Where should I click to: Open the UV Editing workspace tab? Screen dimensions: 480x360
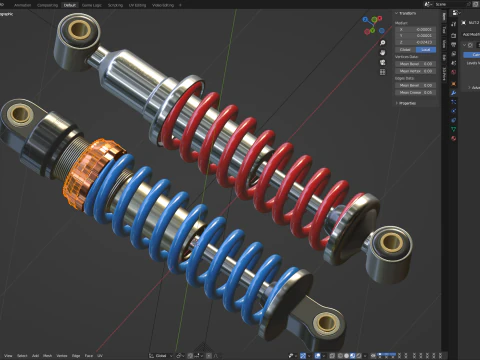pos(137,5)
